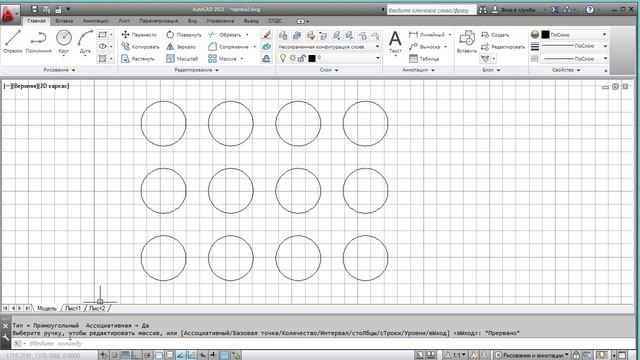Click the hatch tool icon in Рисование panel
Screen dimensions: 640x360
tap(103, 59)
